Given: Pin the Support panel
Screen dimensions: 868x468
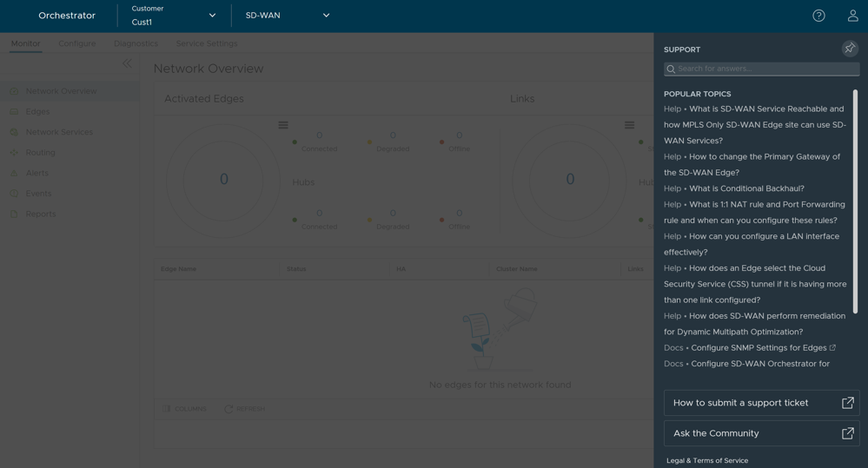Looking at the screenshot, I should (849, 49).
